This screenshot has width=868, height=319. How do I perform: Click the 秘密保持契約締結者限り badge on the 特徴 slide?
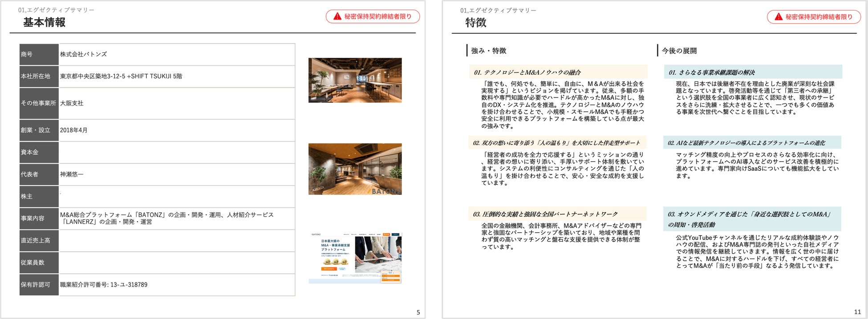point(814,17)
